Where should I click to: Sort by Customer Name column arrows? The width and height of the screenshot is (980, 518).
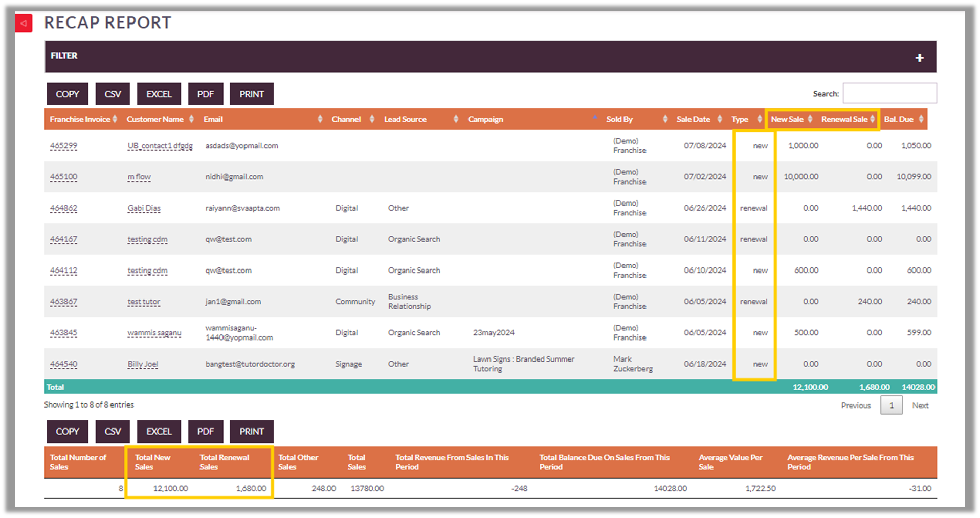tap(191, 119)
